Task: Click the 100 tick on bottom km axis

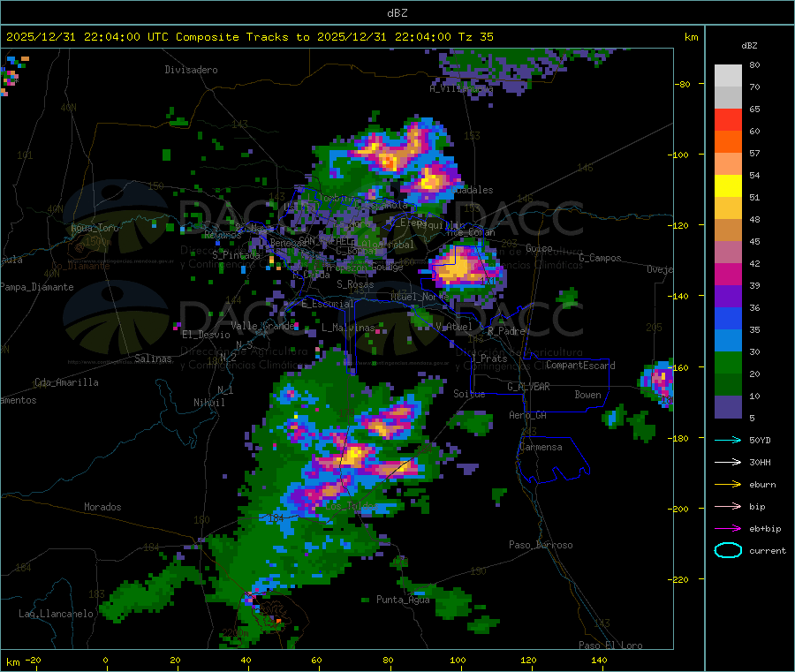Action: pos(458,660)
